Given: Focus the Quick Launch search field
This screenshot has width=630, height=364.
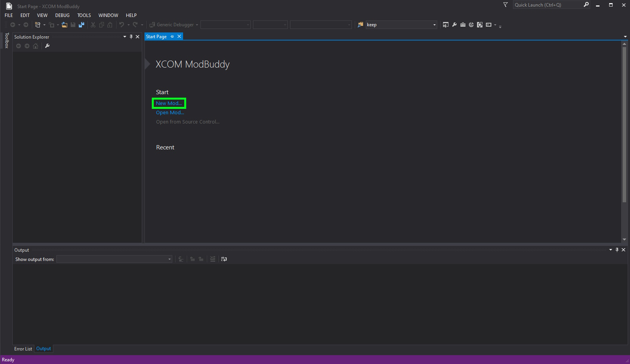Looking at the screenshot, I should pos(548,5).
